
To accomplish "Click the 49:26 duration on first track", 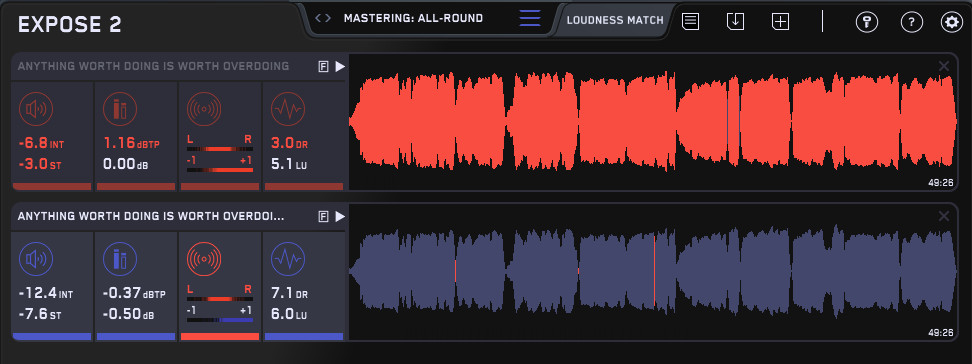I will [x=940, y=183].
